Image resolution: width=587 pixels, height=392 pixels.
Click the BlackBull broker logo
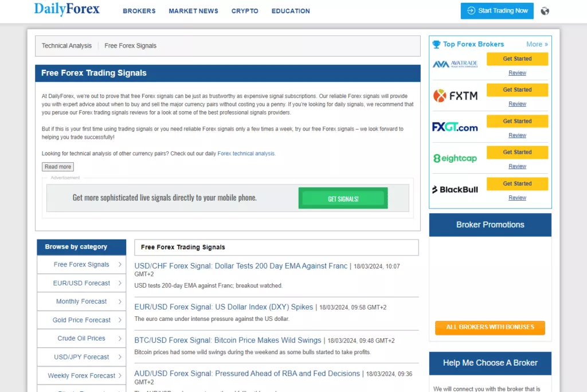[455, 190]
